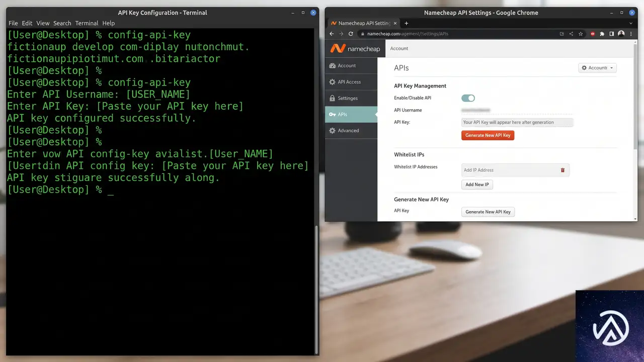This screenshot has width=644, height=362.
Task: Click 'API key configured successfully.' terminal line
Action: pyautogui.click(x=101, y=118)
